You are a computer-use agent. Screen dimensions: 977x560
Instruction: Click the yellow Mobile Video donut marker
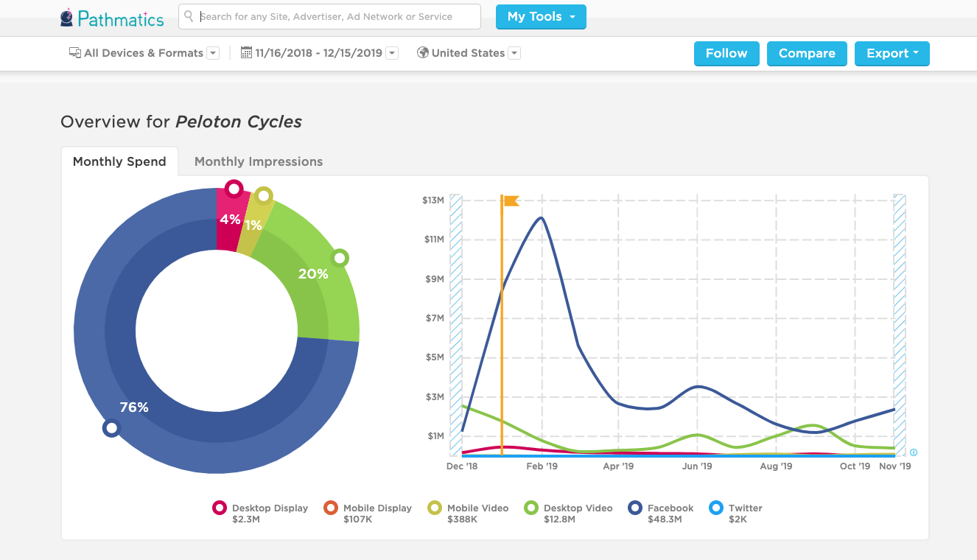click(264, 196)
